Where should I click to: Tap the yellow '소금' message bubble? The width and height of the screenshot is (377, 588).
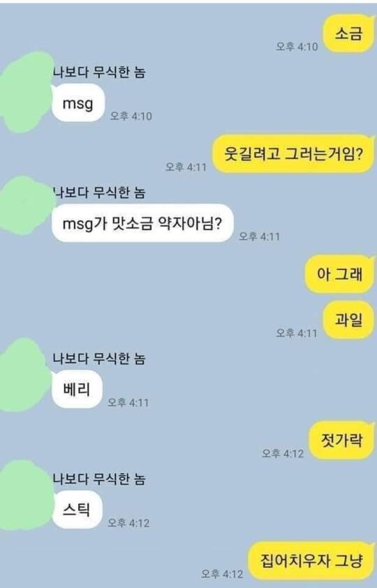tap(349, 33)
